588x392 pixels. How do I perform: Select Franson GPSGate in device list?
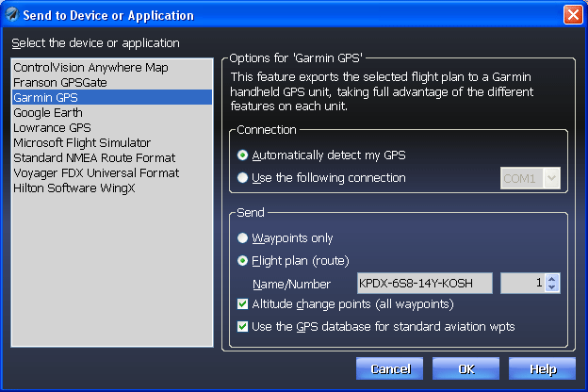[112, 83]
